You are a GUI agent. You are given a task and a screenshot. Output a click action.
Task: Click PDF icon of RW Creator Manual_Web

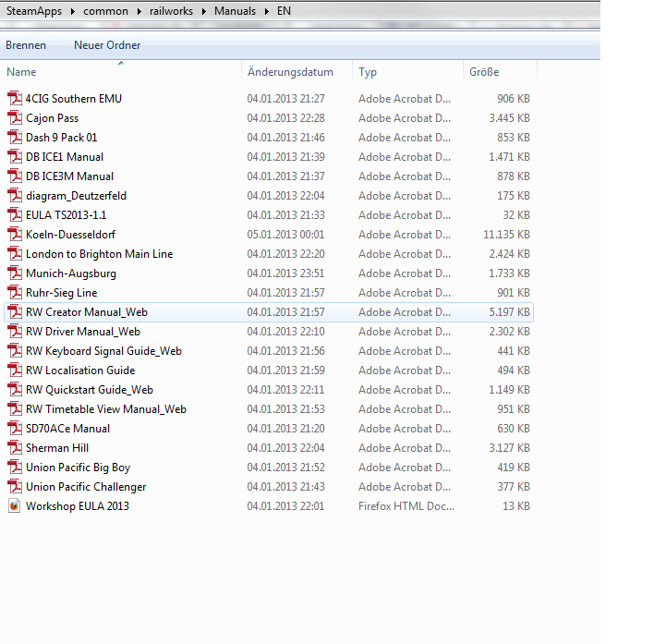[x=15, y=312]
